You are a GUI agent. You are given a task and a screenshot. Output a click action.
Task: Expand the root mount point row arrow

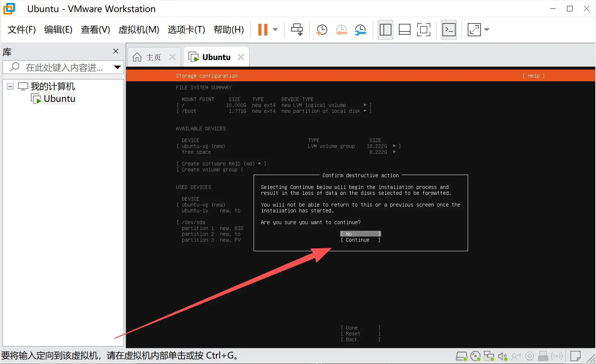click(x=365, y=105)
